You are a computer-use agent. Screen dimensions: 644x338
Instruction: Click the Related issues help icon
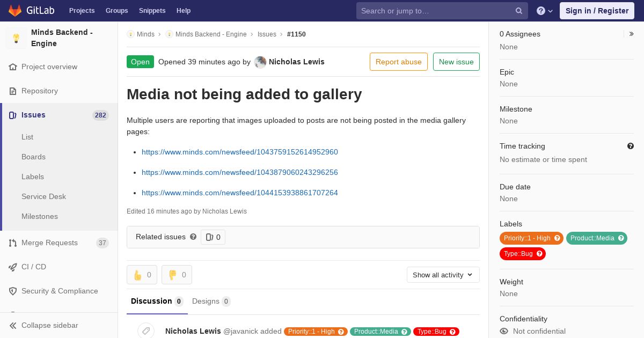(193, 237)
